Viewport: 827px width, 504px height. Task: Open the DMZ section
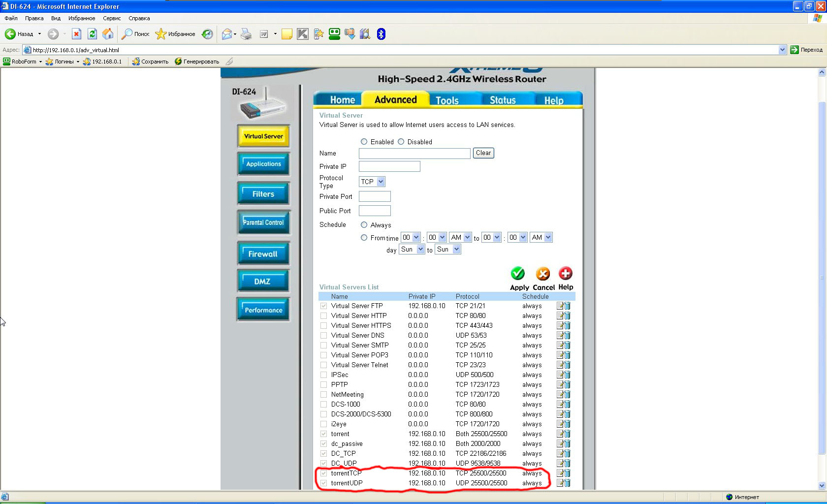click(x=263, y=282)
